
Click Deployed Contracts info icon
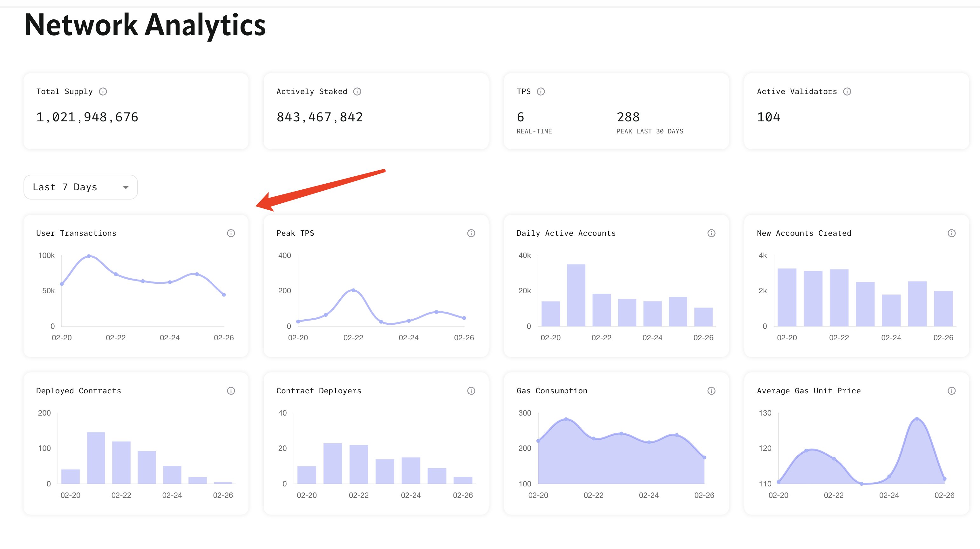click(231, 391)
